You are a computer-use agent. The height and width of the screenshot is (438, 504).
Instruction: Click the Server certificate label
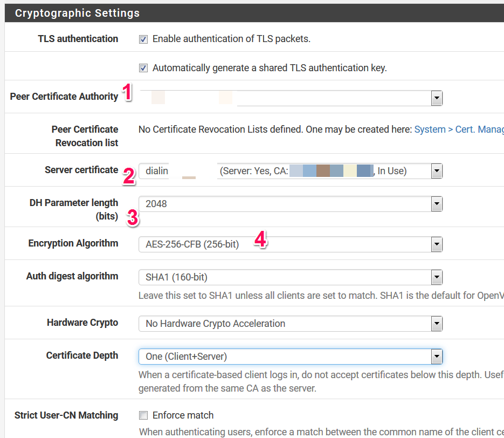[x=81, y=170]
